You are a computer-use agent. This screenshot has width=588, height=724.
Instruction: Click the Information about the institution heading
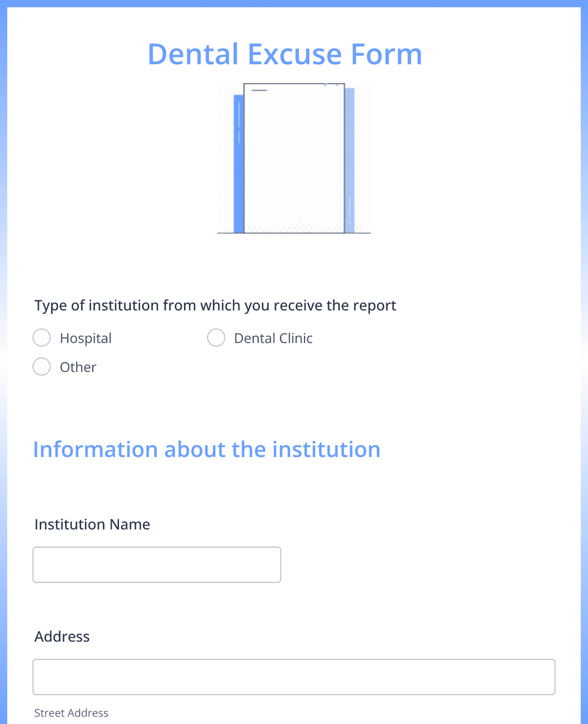[207, 450]
